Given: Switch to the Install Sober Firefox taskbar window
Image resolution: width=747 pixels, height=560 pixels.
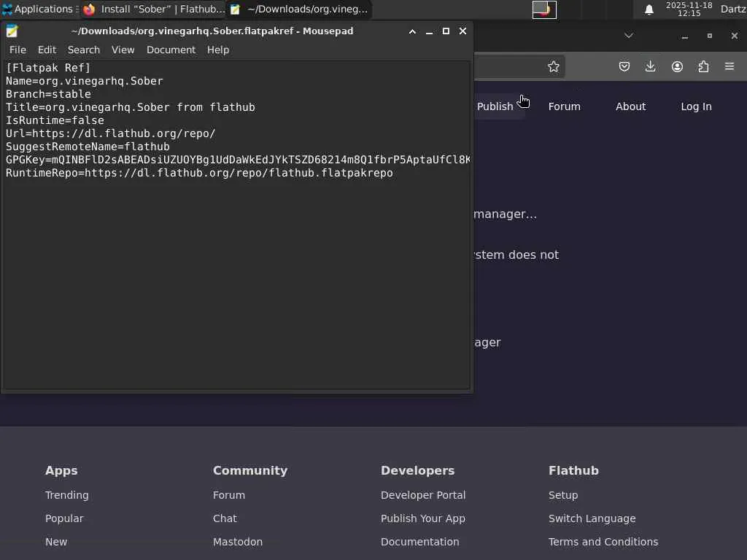Looking at the screenshot, I should click(155, 9).
